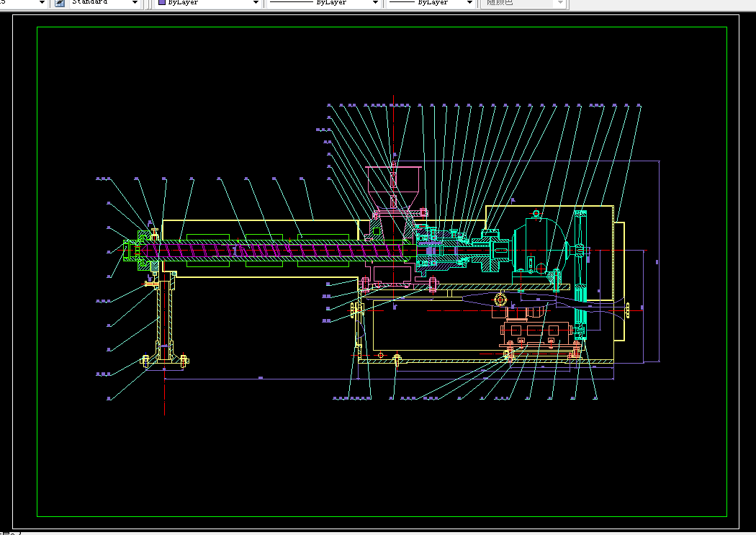Open the ByLayer lineweight dropdown

pyautogui.click(x=469, y=3)
